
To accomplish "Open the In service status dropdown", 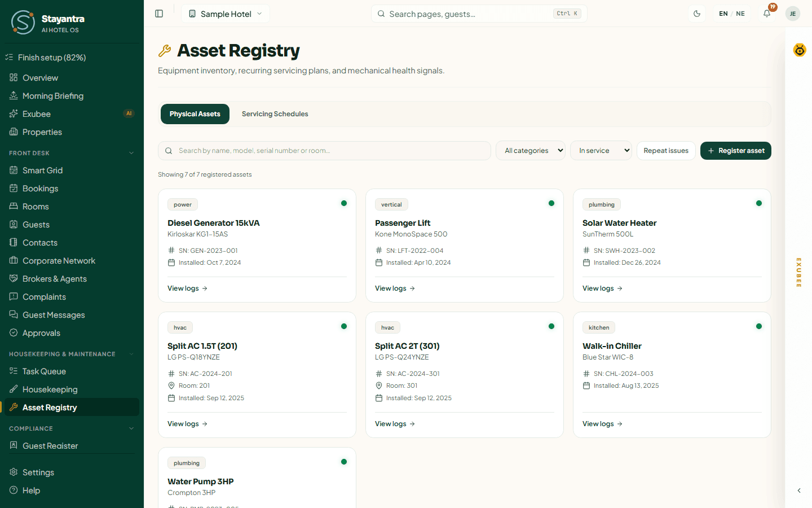I will (601, 151).
